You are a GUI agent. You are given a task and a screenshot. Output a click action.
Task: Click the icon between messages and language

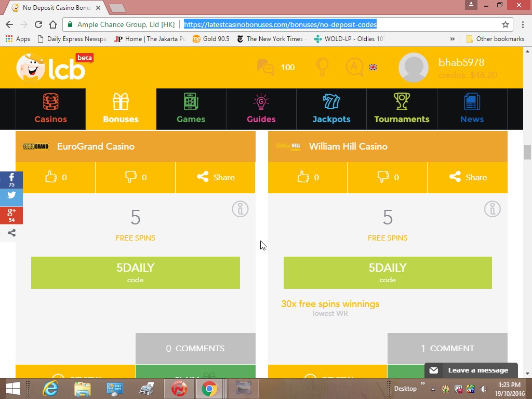pos(322,67)
